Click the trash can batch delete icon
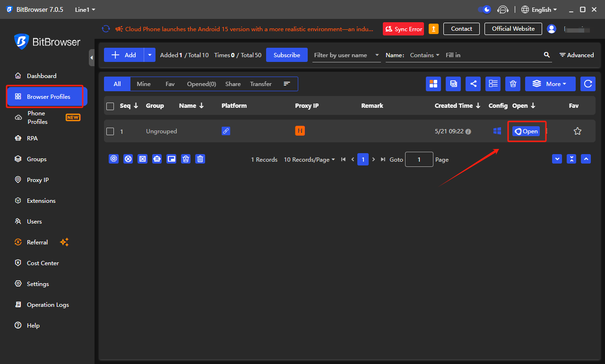 click(200, 159)
